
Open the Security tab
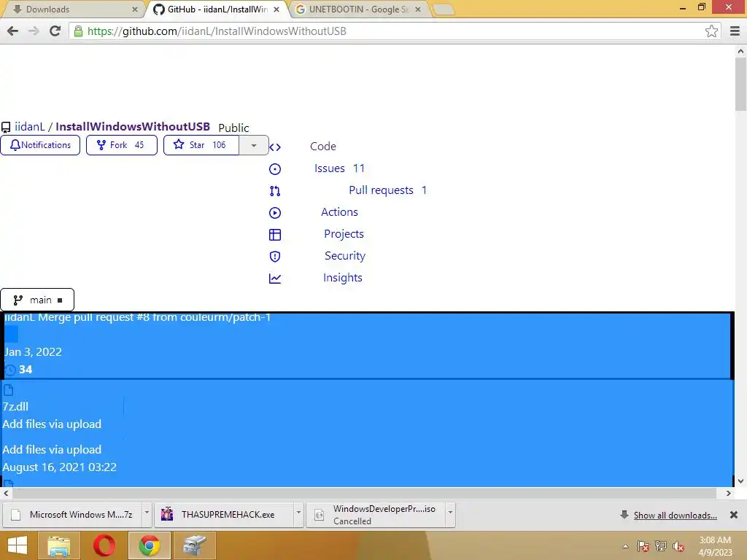coord(345,256)
